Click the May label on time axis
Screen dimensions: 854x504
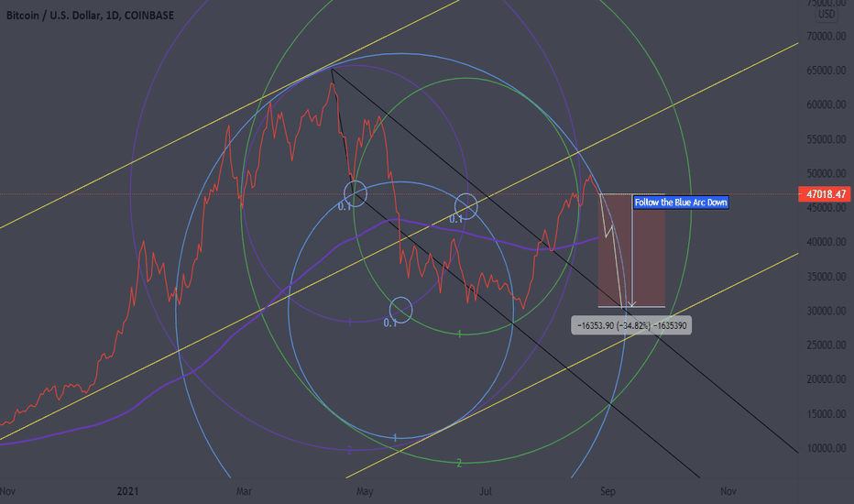pyautogui.click(x=365, y=491)
